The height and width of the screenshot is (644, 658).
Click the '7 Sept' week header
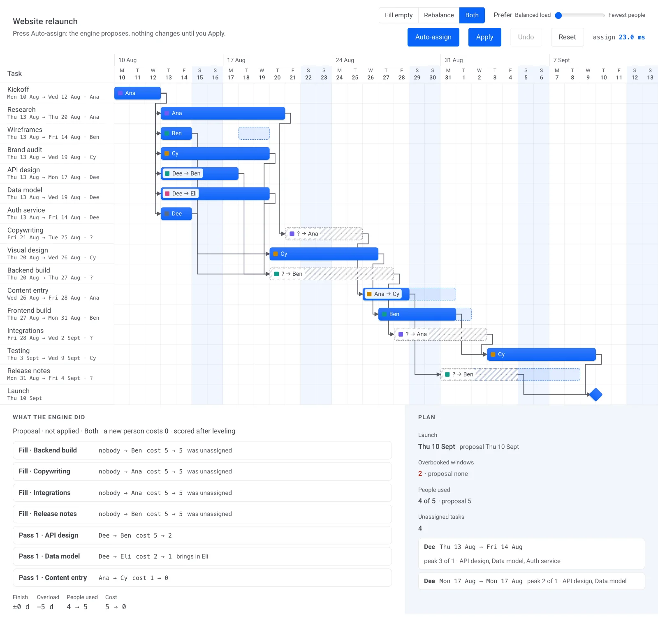coord(603,60)
